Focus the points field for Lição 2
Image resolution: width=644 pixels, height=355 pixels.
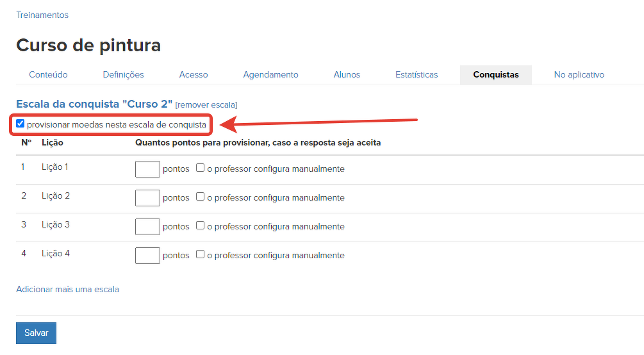(x=147, y=198)
